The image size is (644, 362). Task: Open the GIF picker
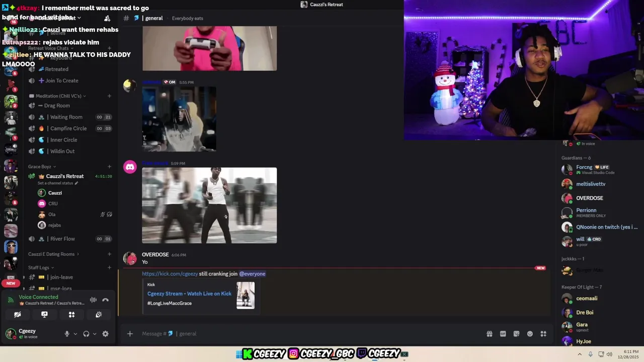(503, 334)
